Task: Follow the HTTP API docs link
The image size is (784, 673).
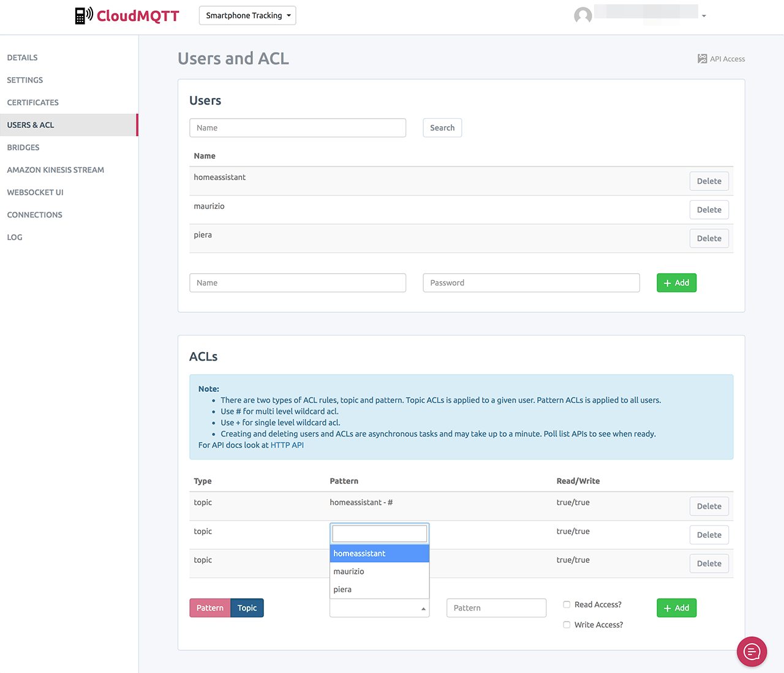Action: point(287,445)
